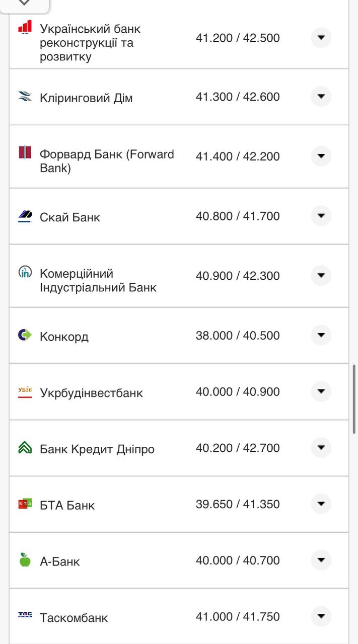This screenshot has height=644, width=358.
Task: Select the Скай Банк logo icon
Action: pyautogui.click(x=24, y=216)
